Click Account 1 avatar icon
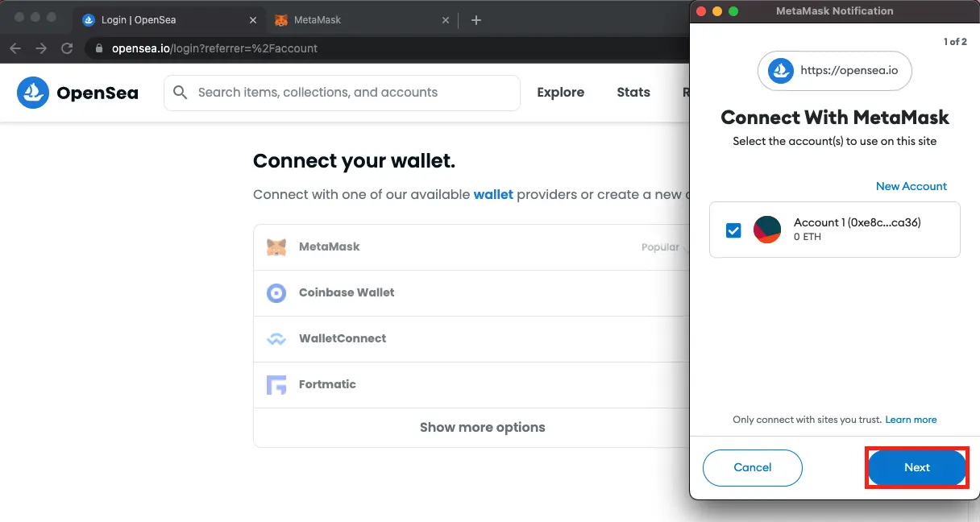Viewport: 980px width, 522px height. 767,230
